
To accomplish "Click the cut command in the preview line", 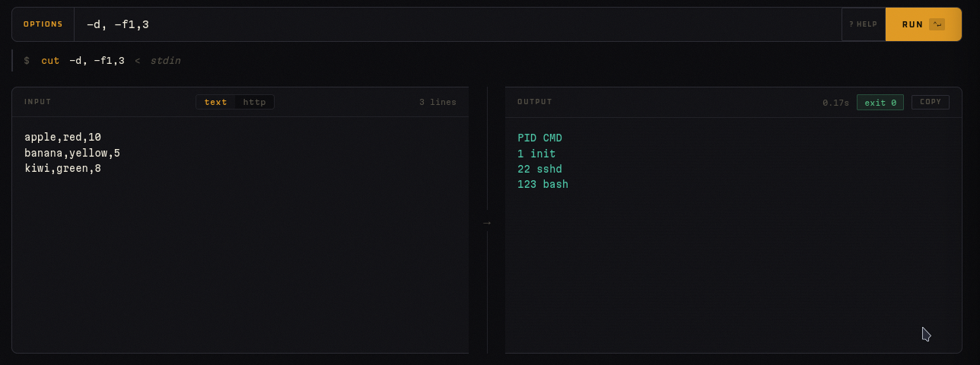I will [x=50, y=61].
